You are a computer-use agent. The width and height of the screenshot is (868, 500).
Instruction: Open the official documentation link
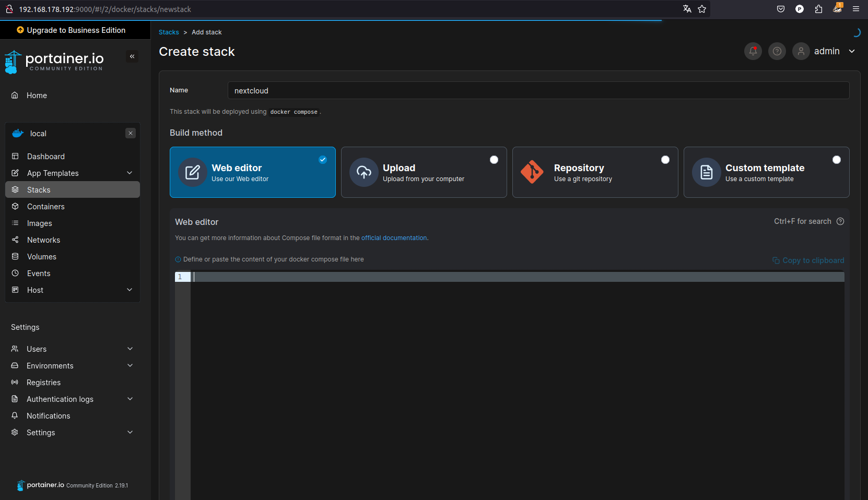point(394,238)
